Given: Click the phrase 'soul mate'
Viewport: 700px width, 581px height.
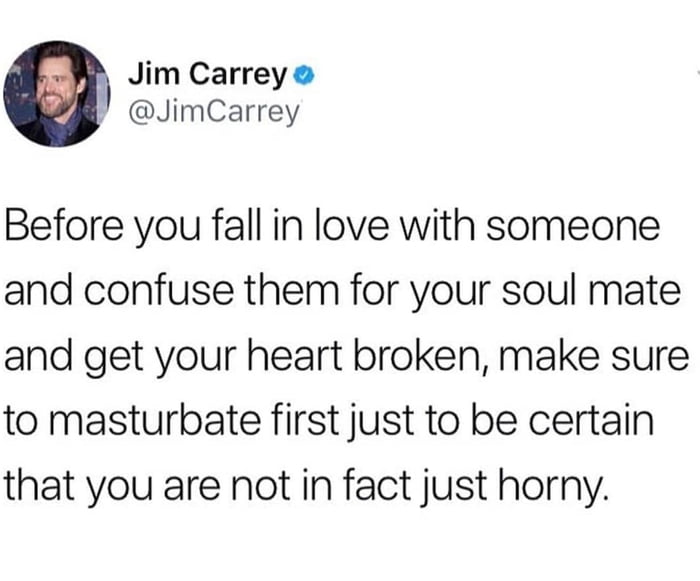Looking at the screenshot, I should click(x=591, y=290).
